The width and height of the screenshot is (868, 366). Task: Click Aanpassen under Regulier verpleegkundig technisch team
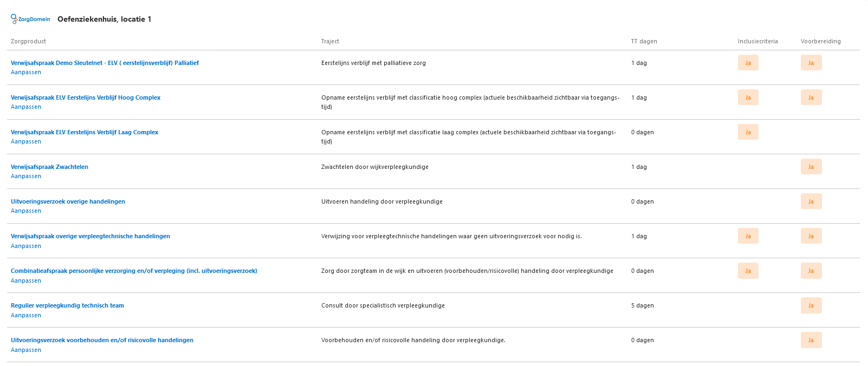pos(26,315)
